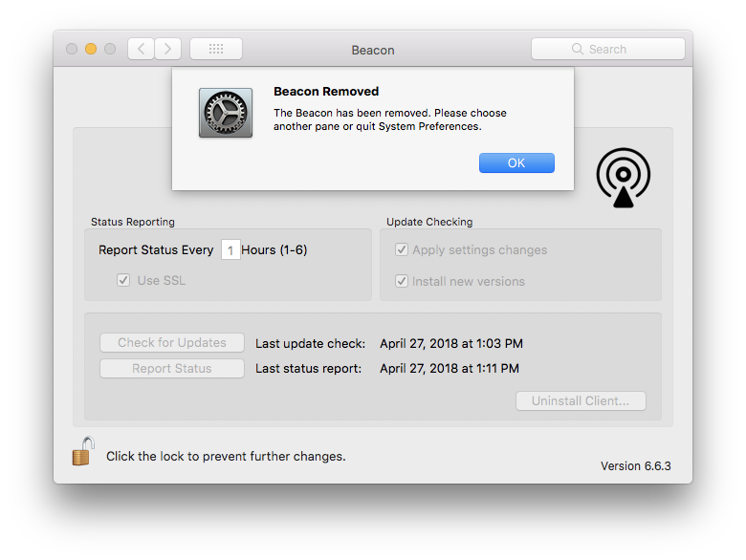Viewport: 746px width, 560px height.
Task: Click the Report Status button
Action: (x=172, y=369)
